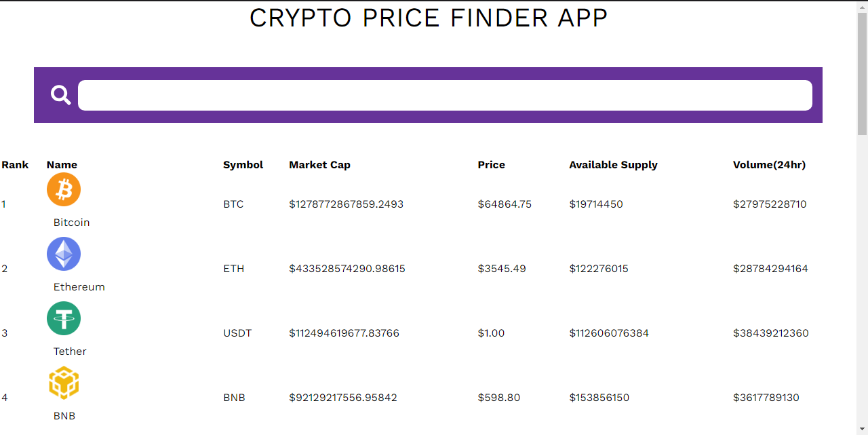
Task: Click the Price column header
Action: [491, 165]
